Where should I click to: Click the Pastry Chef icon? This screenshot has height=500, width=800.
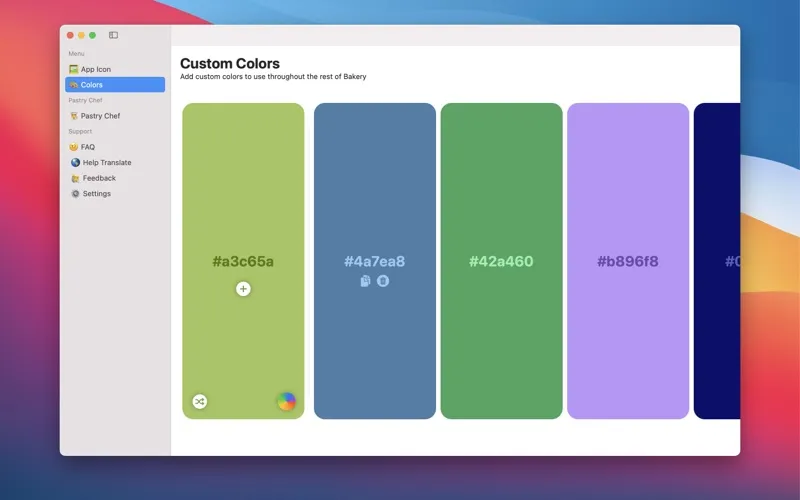[74, 116]
